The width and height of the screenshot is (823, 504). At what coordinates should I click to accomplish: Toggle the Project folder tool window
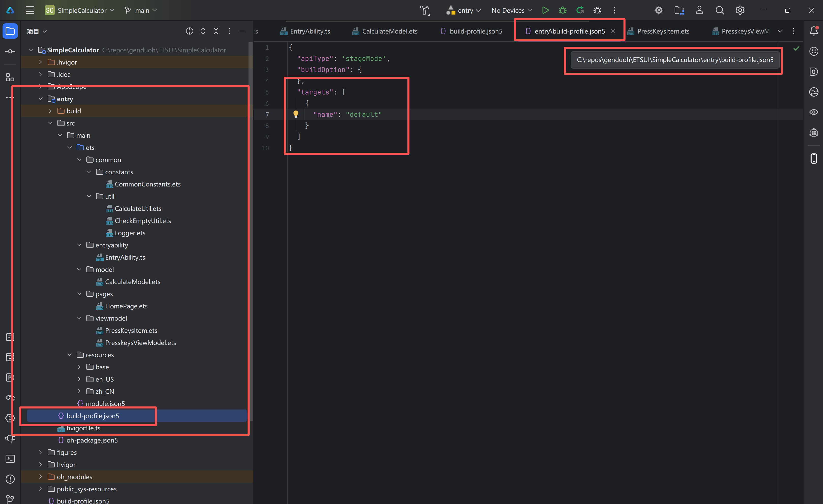(10, 31)
